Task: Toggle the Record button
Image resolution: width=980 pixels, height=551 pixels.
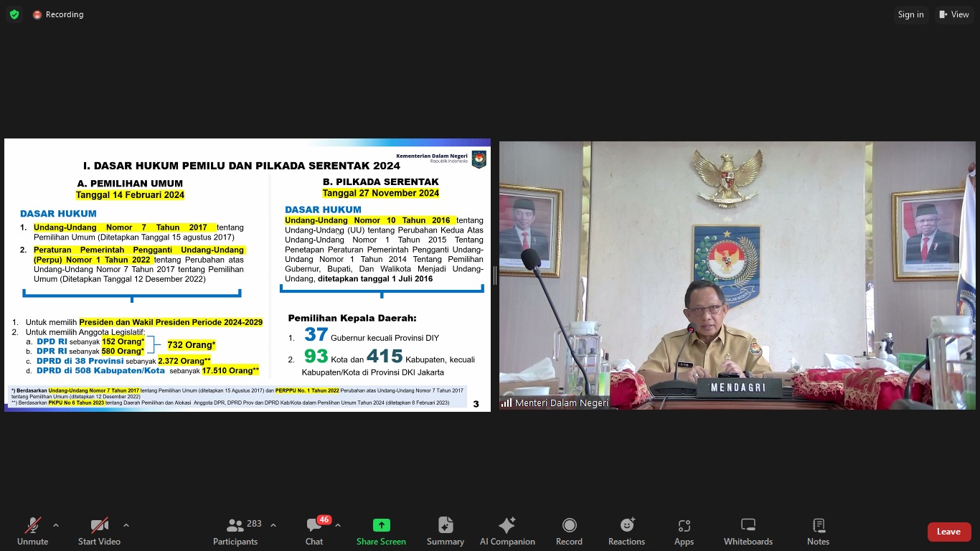Action: tap(569, 531)
